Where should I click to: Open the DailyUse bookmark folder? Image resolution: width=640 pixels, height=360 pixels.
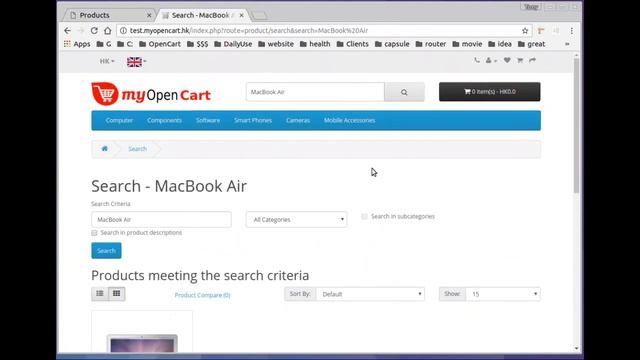click(233, 44)
